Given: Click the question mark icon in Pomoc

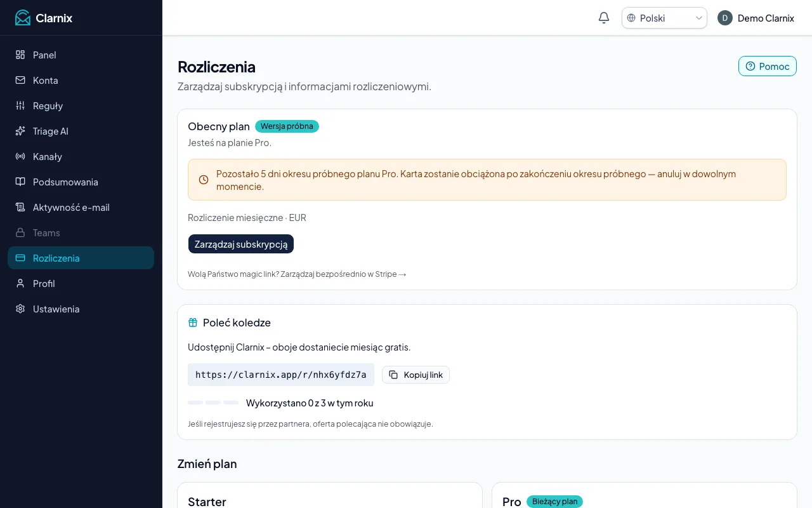Looking at the screenshot, I should [x=750, y=67].
